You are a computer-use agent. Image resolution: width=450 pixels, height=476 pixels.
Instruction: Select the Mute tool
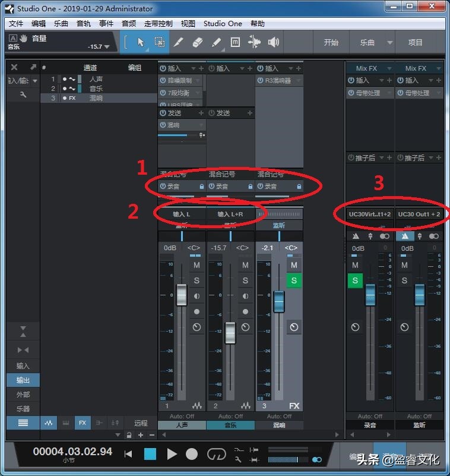click(x=235, y=42)
